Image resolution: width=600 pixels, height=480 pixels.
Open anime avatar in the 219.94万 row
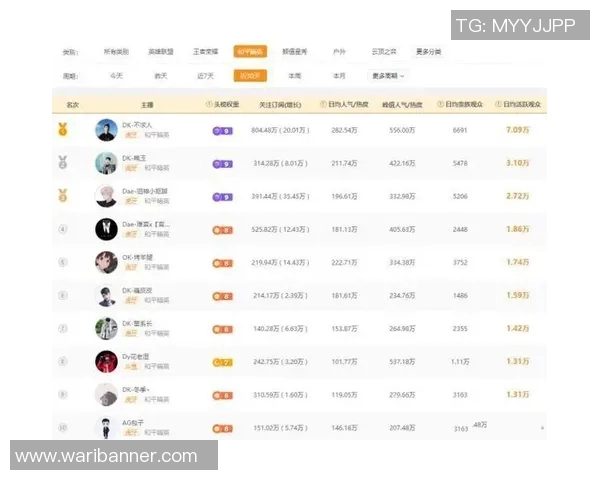(106, 262)
